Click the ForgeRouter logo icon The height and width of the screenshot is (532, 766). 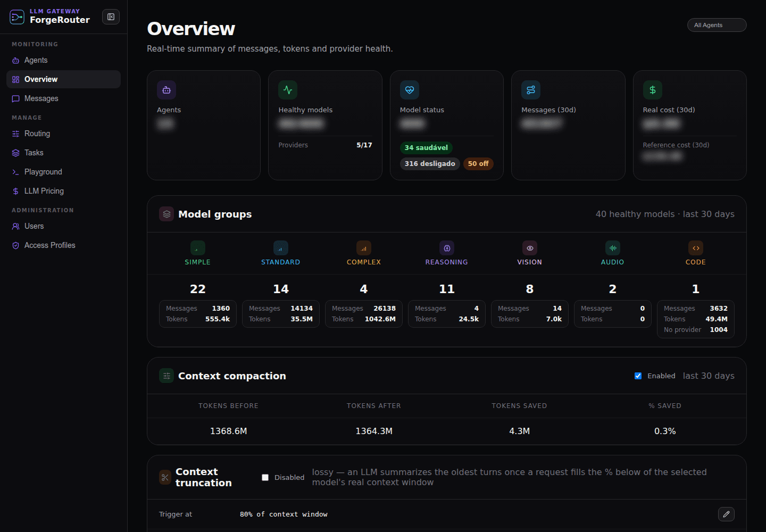[17, 17]
